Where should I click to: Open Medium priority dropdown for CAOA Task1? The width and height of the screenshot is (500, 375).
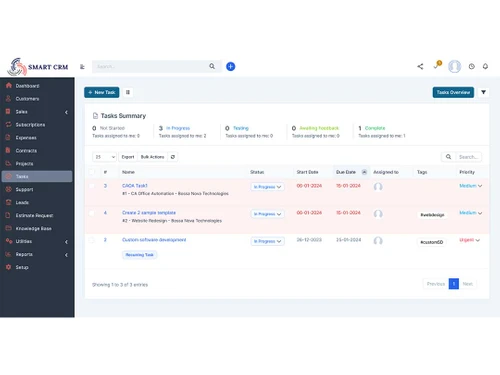click(471, 186)
